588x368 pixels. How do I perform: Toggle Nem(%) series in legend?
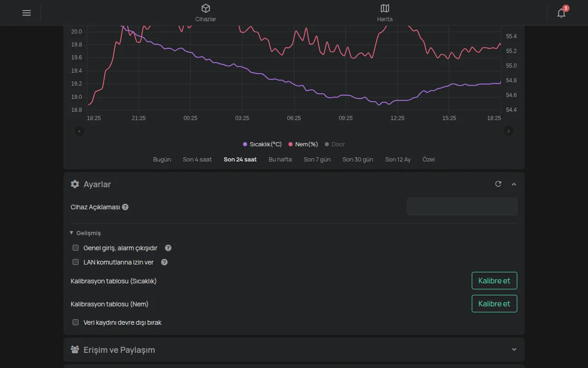coord(303,144)
